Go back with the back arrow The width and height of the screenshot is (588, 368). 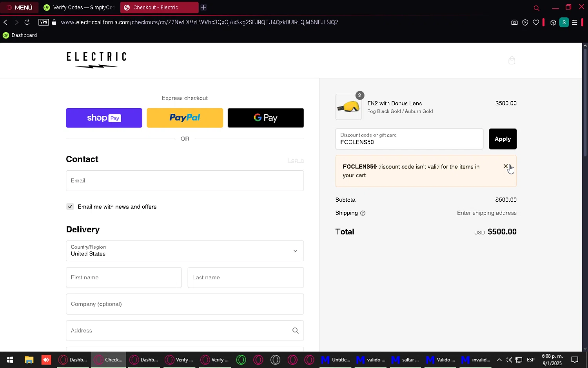click(5, 22)
